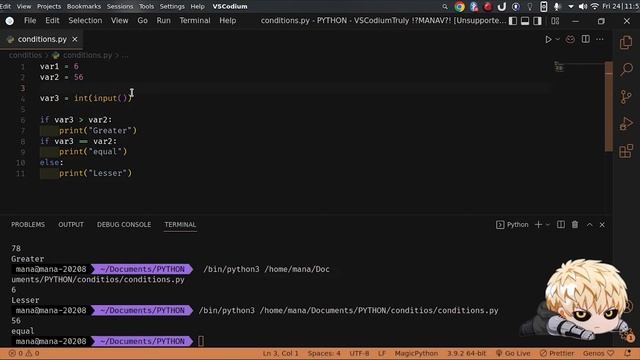Toggle the bottom panel layout
The width and height of the screenshot is (640, 360).
pos(525,21)
